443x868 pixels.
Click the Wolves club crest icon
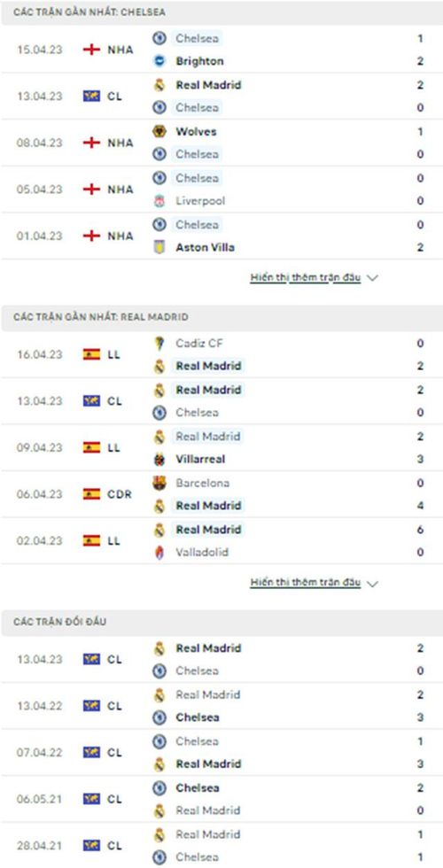pos(159,132)
